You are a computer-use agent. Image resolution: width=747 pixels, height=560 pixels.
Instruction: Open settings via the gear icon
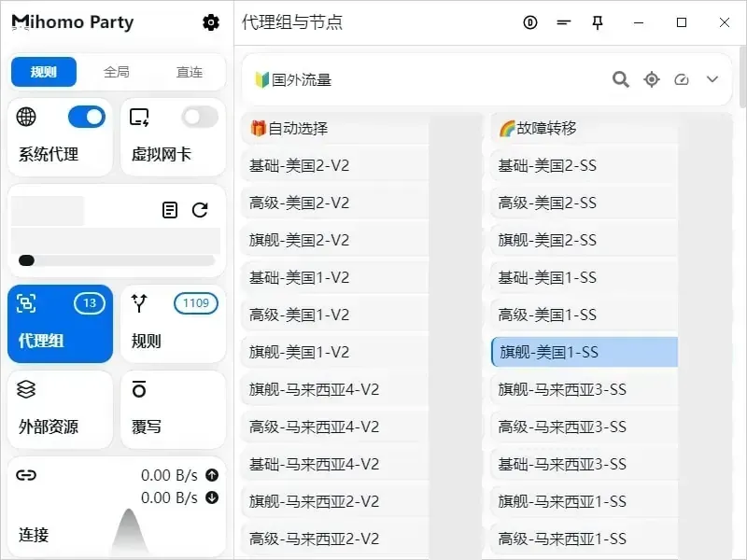click(x=211, y=21)
